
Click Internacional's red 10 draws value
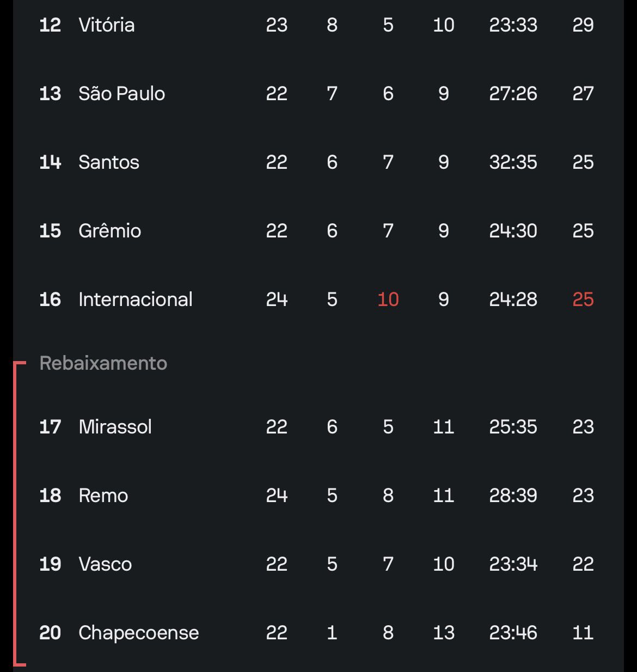click(x=388, y=300)
